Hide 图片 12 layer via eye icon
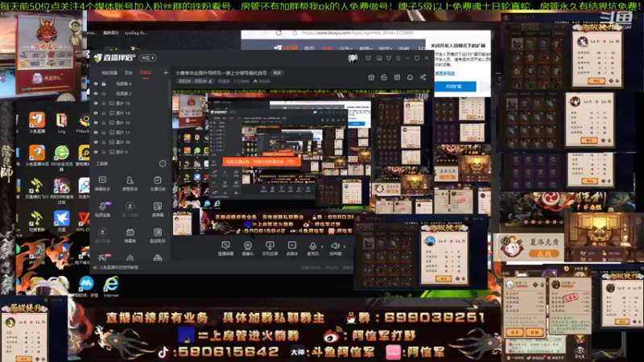The height and width of the screenshot is (362, 644). (x=96, y=123)
